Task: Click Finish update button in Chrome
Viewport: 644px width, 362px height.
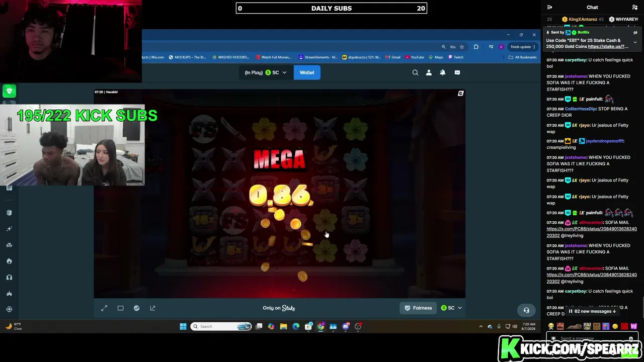Action: (523, 47)
